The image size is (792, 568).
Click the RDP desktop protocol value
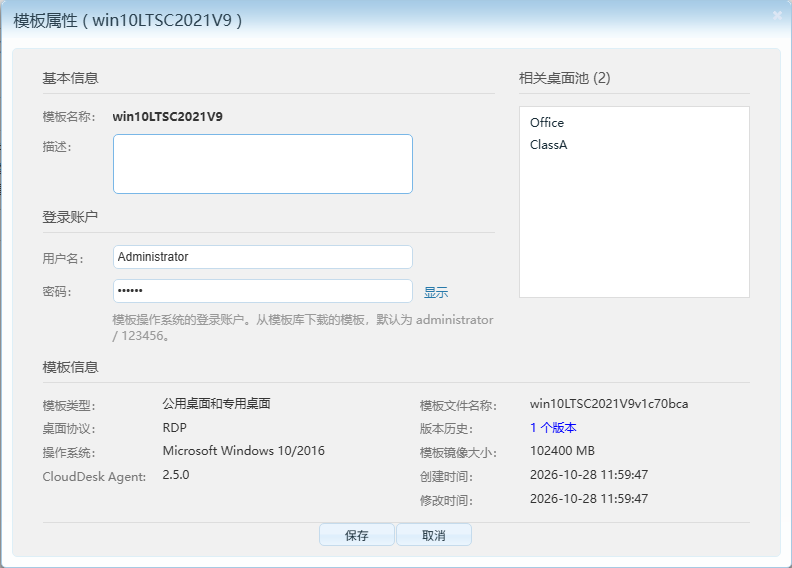coord(175,428)
